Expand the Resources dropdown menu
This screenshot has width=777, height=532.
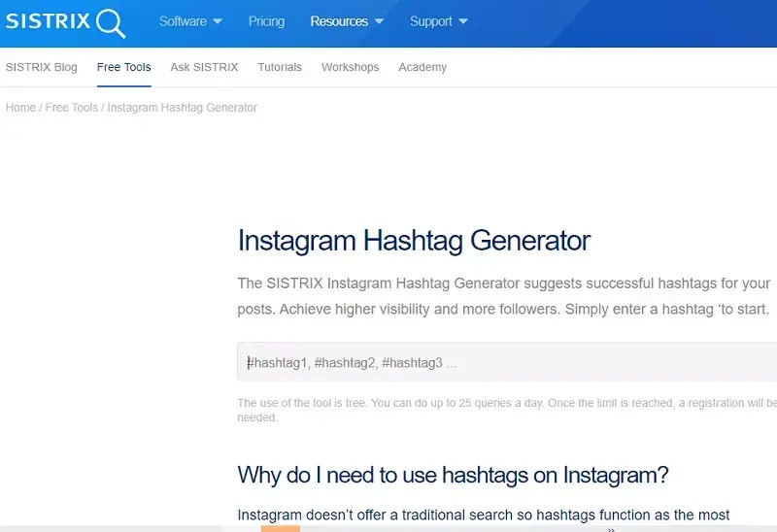click(x=347, y=21)
